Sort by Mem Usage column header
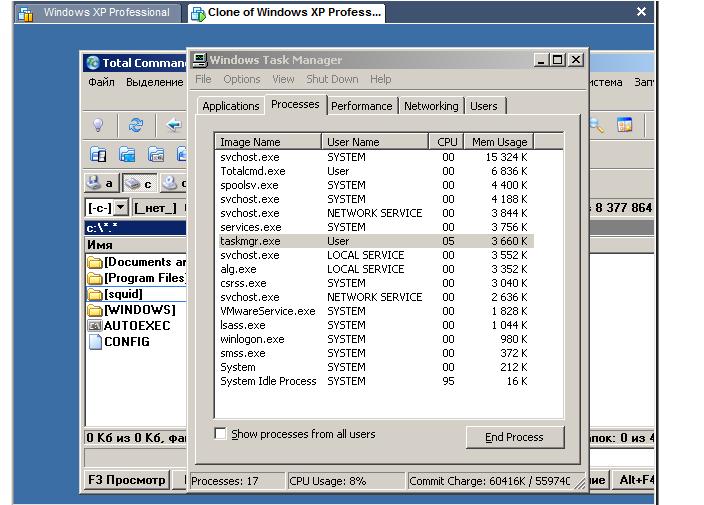Viewport: 704px width, 505px height. 499,142
